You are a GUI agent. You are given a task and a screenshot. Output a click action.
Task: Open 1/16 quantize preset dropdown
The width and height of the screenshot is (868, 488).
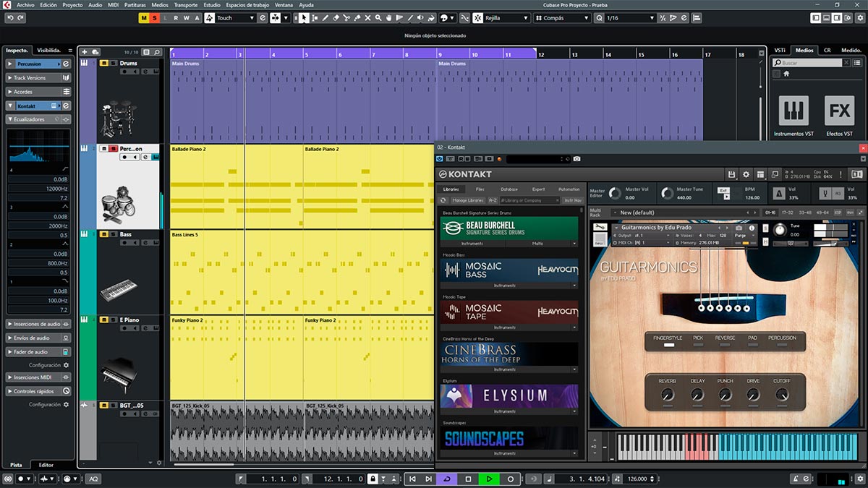(x=630, y=17)
